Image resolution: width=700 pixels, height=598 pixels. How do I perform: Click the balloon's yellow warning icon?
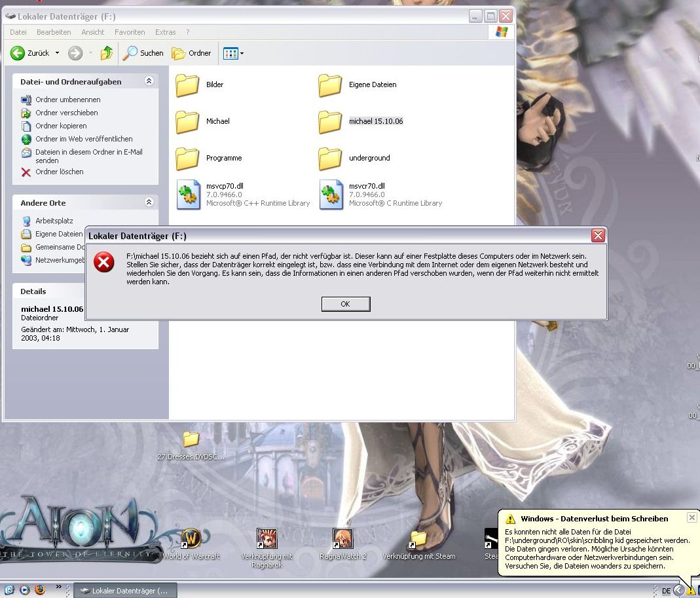[x=510, y=519]
